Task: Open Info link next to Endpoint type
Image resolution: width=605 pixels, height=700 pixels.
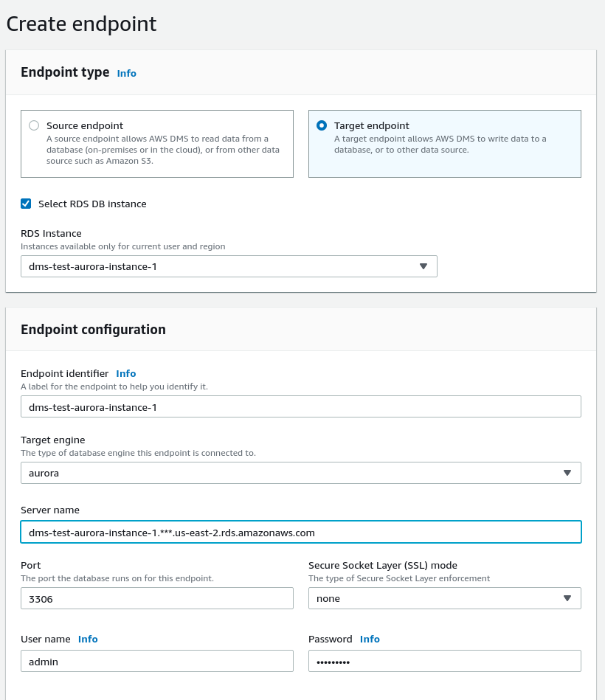Action: tap(126, 73)
